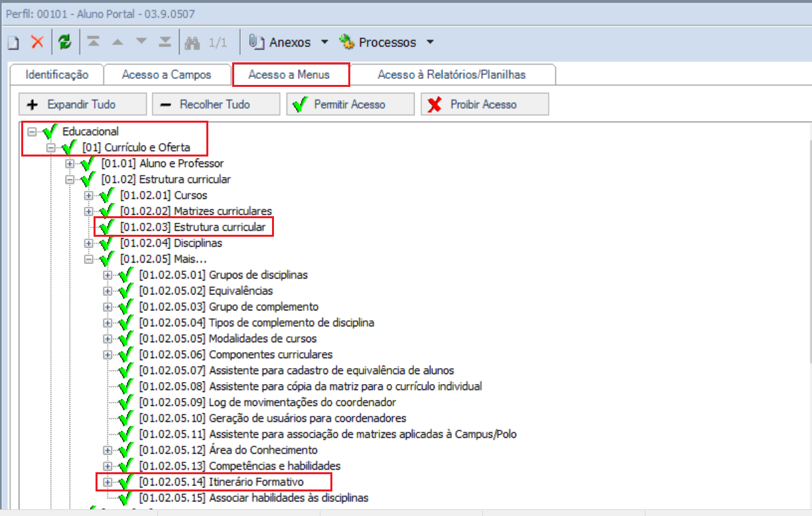The image size is (812, 516).
Task: Select the [01.02.04] Disciplinas row text
Action: click(171, 243)
